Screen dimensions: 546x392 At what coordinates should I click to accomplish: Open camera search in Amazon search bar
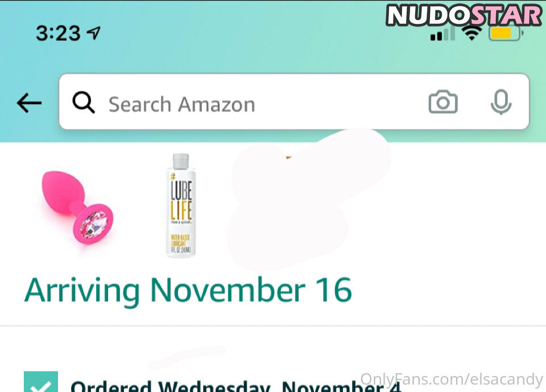point(443,102)
